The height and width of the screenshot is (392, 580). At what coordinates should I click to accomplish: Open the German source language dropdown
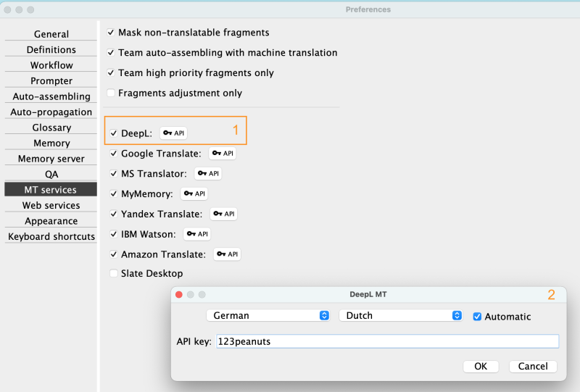pyautogui.click(x=268, y=315)
